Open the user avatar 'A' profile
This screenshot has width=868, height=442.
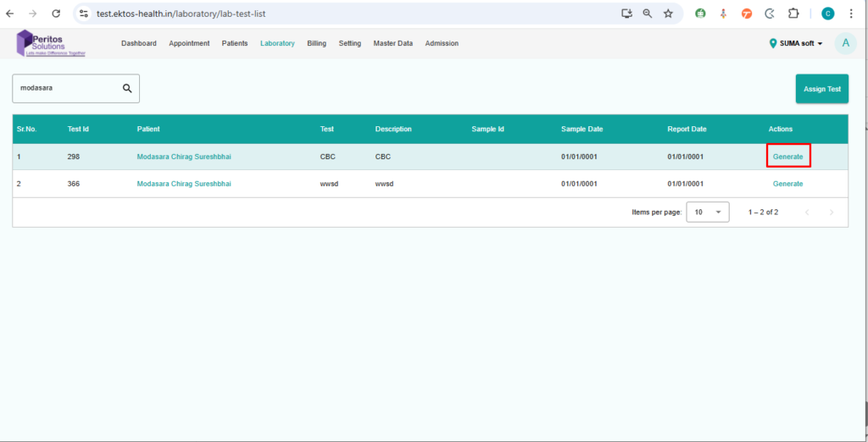click(x=845, y=43)
